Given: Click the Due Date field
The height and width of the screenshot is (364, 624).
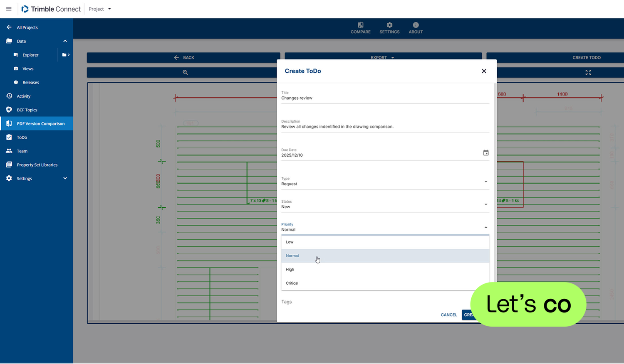Looking at the screenshot, I should click(x=385, y=153).
